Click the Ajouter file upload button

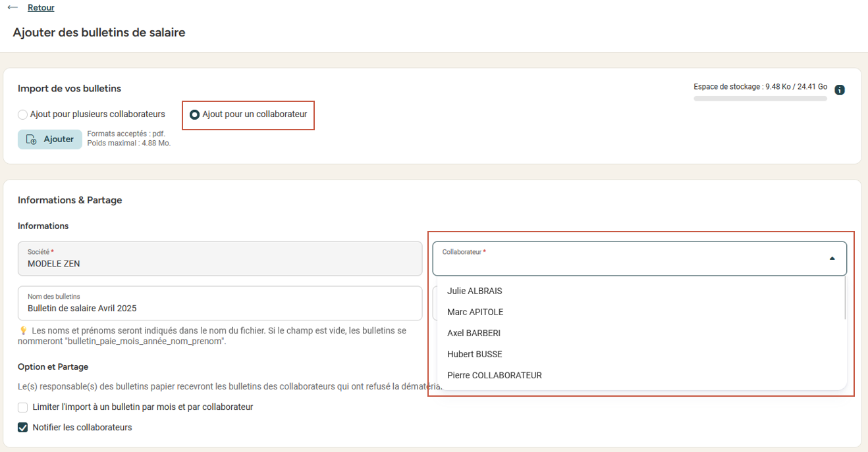pyautogui.click(x=50, y=139)
